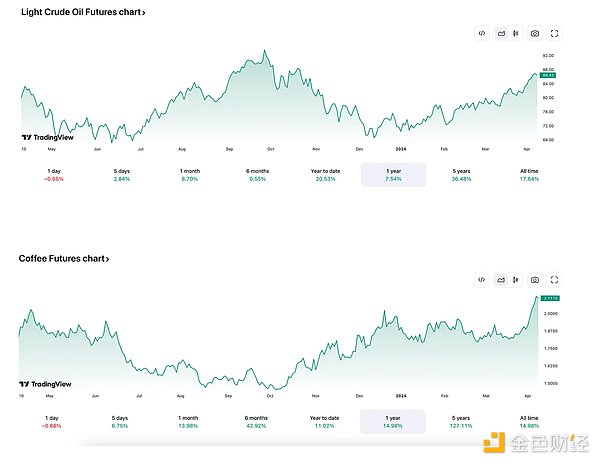
Task: Select area style on the Coffee chart
Action: [x=500, y=279]
